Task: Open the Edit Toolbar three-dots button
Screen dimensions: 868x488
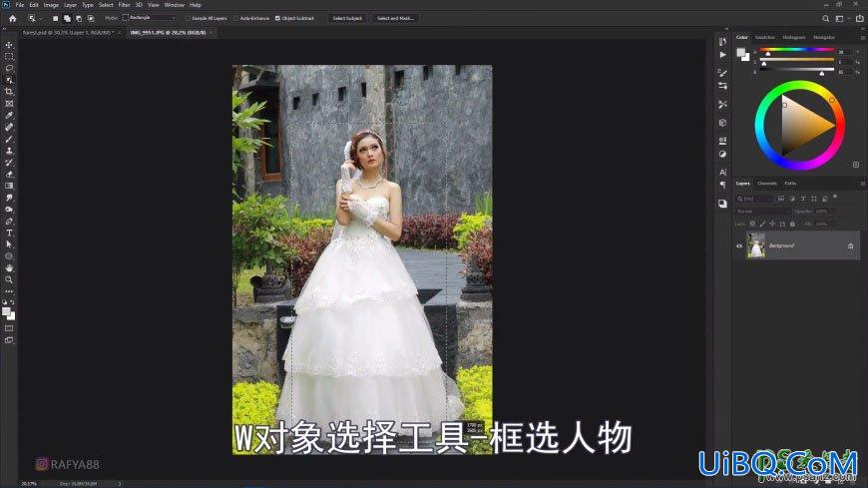Action: 9,291
